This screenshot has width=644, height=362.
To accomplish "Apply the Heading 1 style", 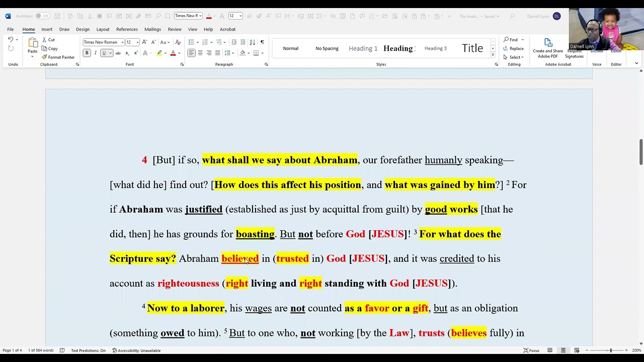I will (363, 48).
